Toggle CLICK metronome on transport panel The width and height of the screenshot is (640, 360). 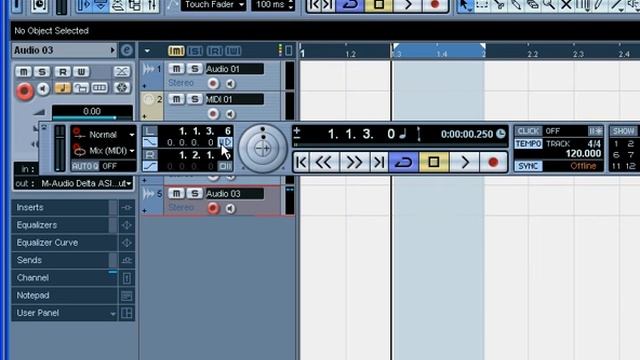(528, 131)
